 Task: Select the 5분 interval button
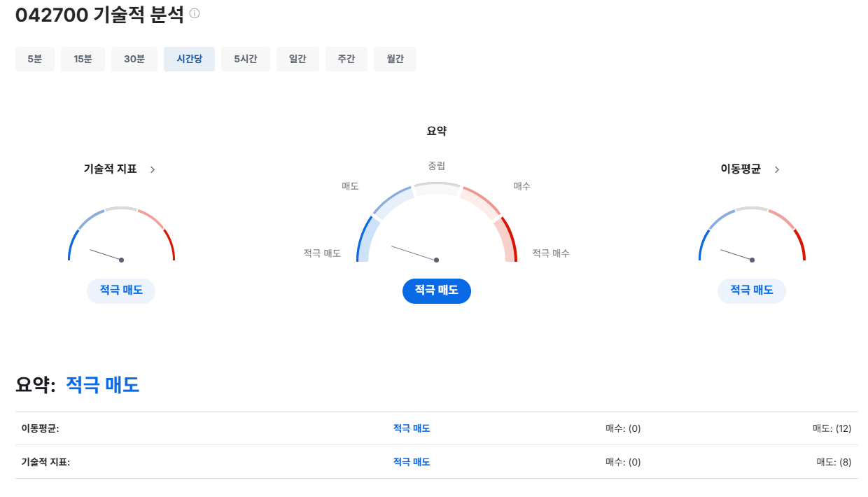tap(34, 59)
